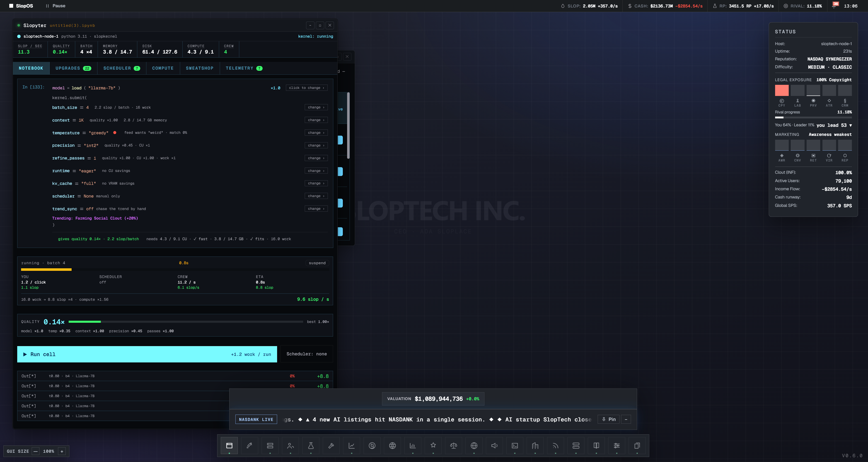This screenshot has height=462, width=868.
Task: Open the gavel icon in the dock
Action: (331, 445)
